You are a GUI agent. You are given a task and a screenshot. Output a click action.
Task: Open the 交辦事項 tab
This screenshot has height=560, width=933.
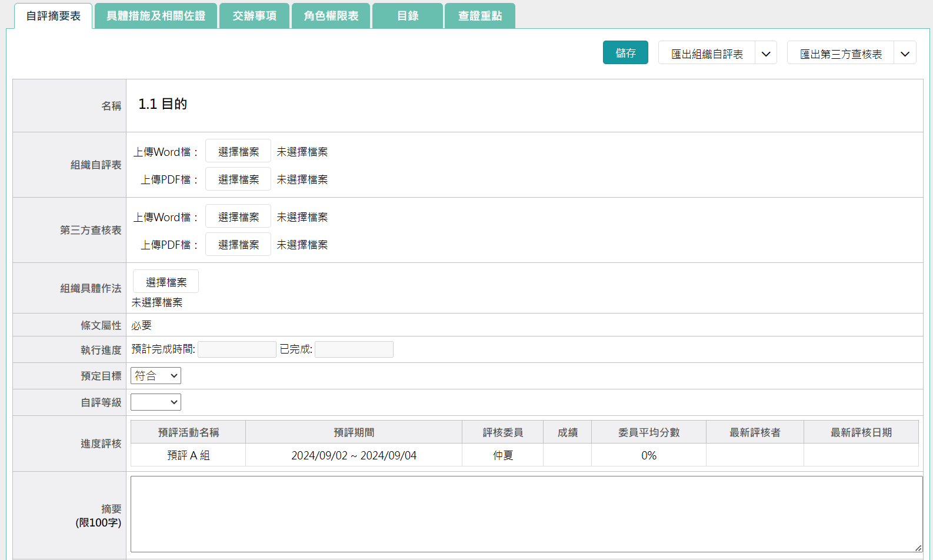(254, 16)
